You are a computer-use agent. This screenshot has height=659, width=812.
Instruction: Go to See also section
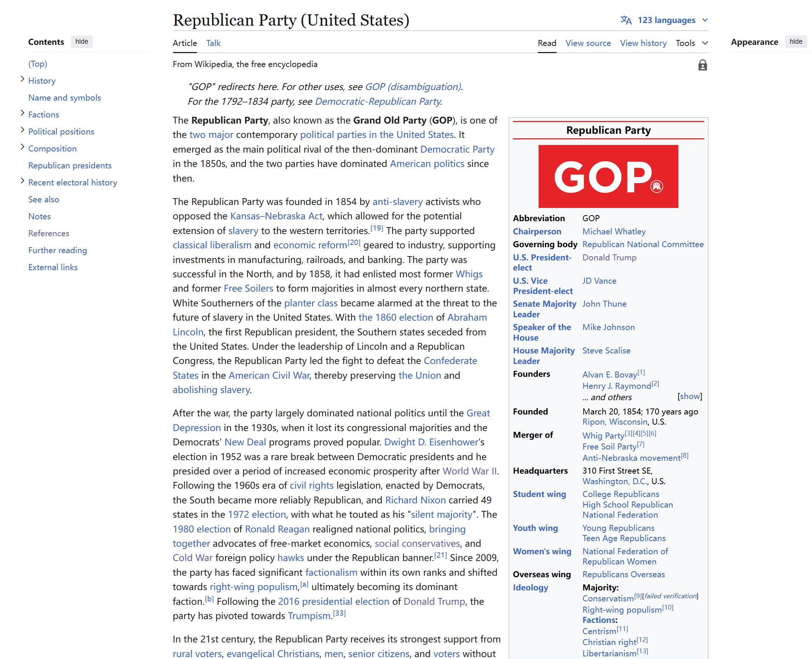click(44, 199)
